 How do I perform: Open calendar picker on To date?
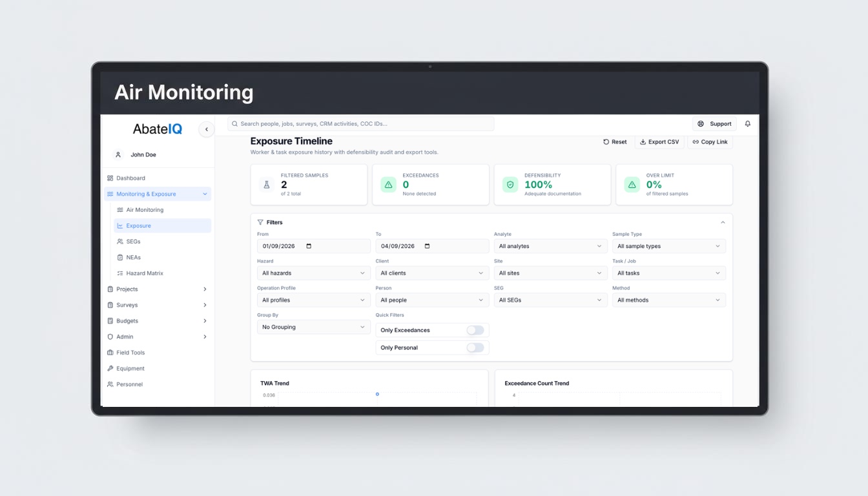coord(427,246)
